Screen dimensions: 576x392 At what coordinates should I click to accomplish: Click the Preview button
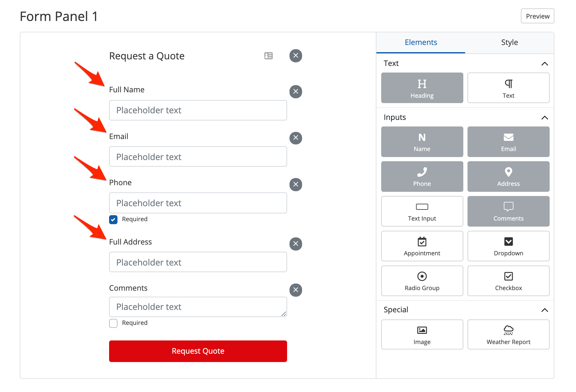537,16
